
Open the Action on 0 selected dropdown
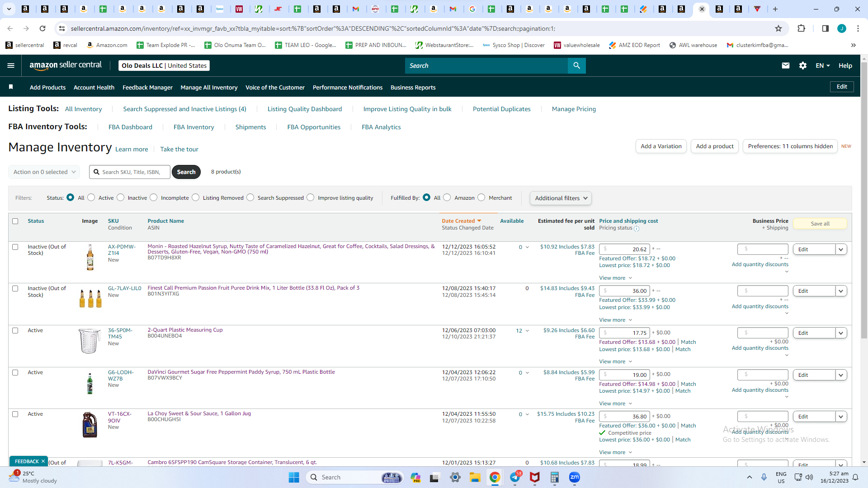pyautogui.click(x=44, y=172)
